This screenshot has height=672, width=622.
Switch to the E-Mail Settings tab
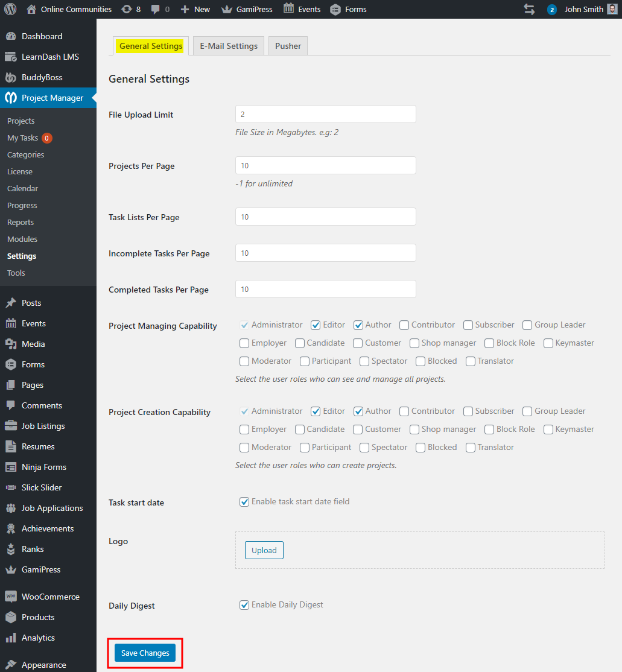(x=228, y=45)
